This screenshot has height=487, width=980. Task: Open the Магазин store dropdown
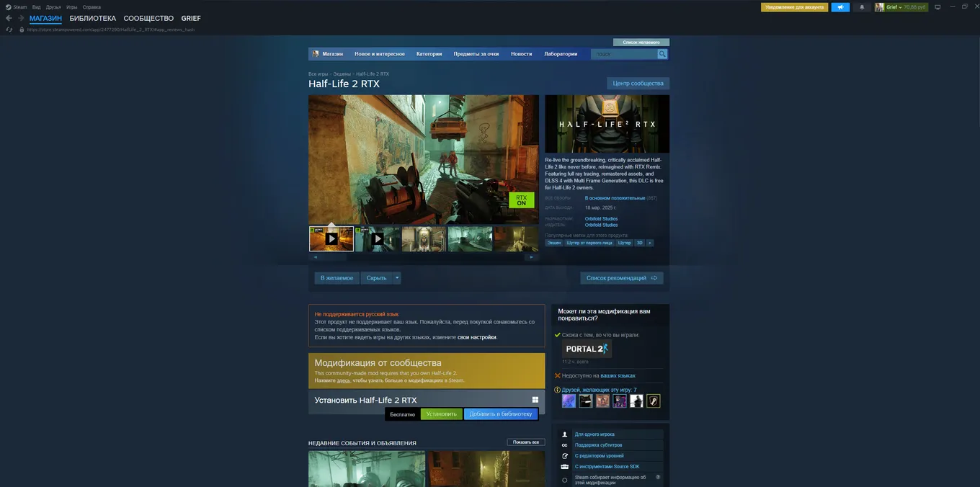[332, 54]
